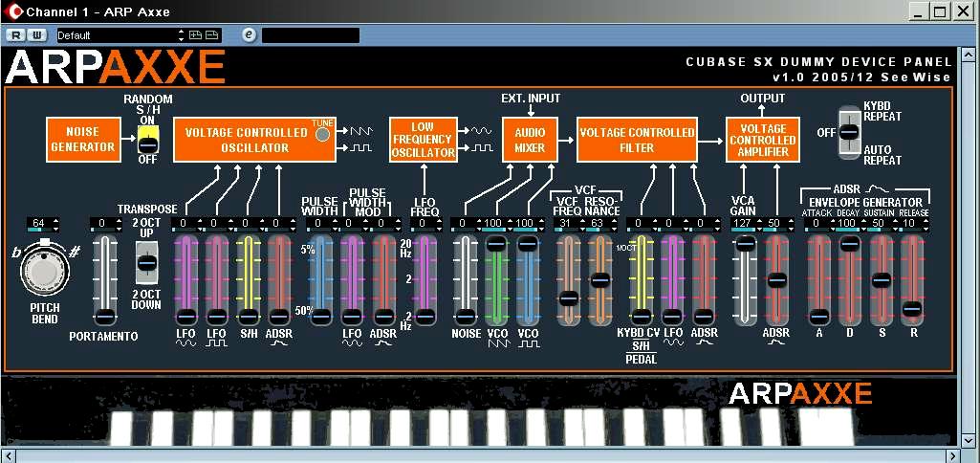The height and width of the screenshot is (463, 980).
Task: Click the add preset icon with plus sign
Action: [x=196, y=35]
